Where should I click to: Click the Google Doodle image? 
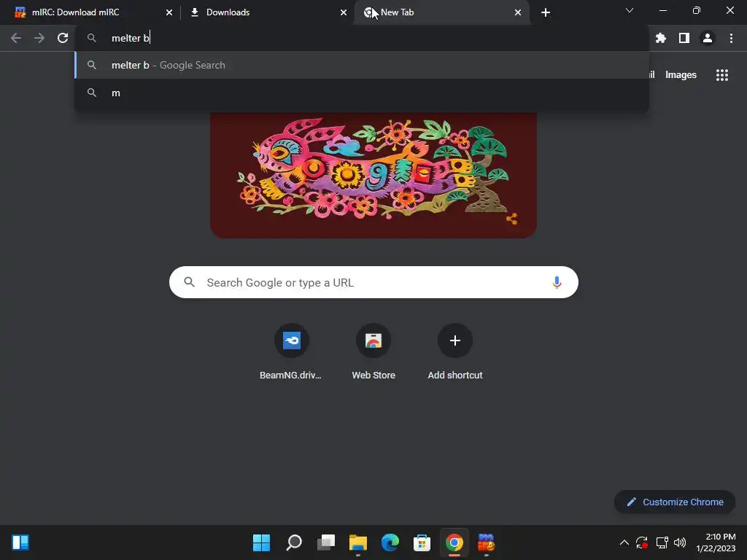(x=373, y=174)
